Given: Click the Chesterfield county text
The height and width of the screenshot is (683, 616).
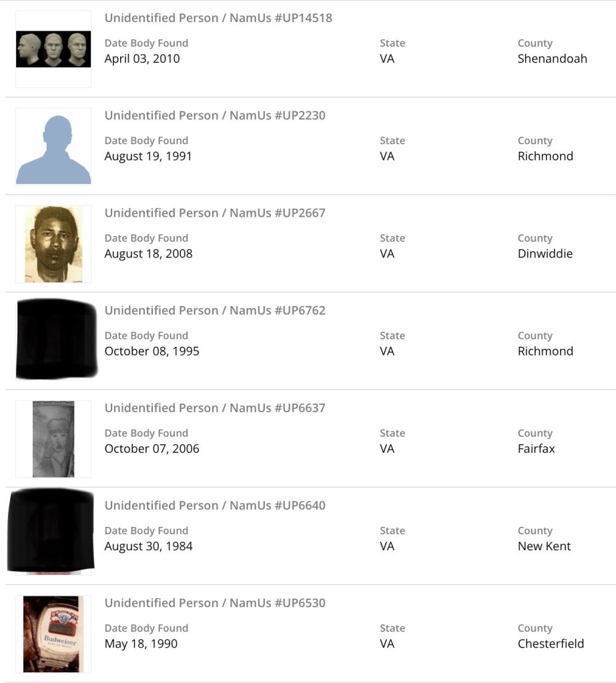Looking at the screenshot, I should [551, 644].
